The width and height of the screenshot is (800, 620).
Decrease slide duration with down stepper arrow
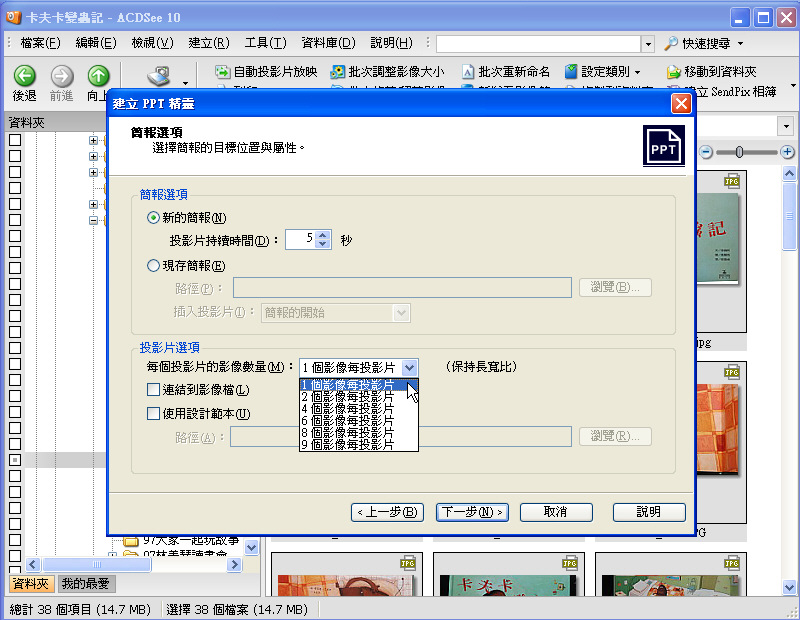322,244
